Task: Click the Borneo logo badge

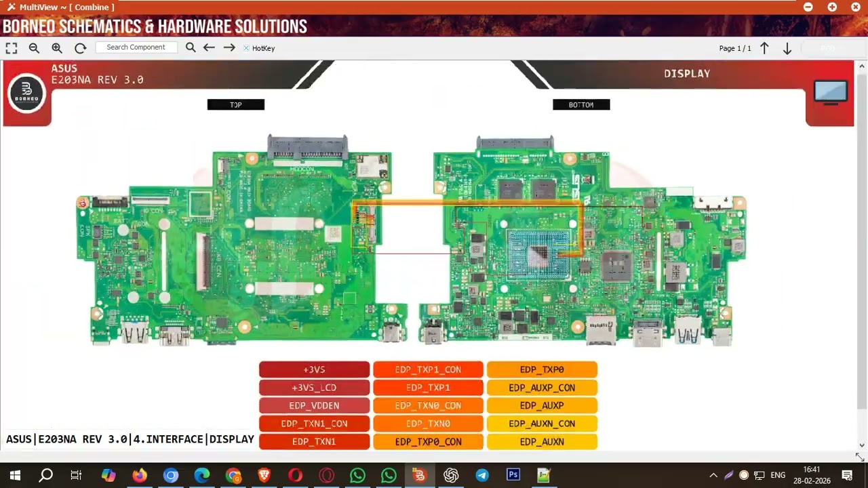Action: 27,92
